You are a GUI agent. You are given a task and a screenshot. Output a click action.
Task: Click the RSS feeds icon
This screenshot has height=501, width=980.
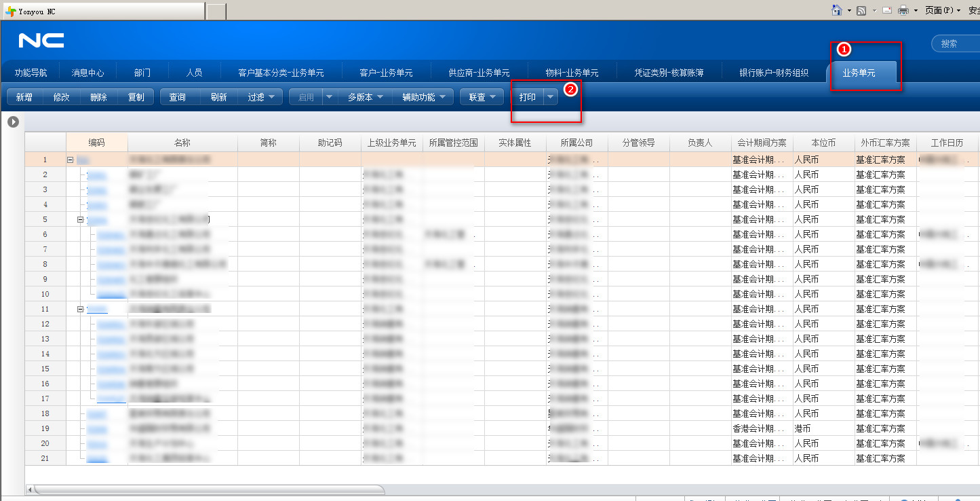point(861,10)
